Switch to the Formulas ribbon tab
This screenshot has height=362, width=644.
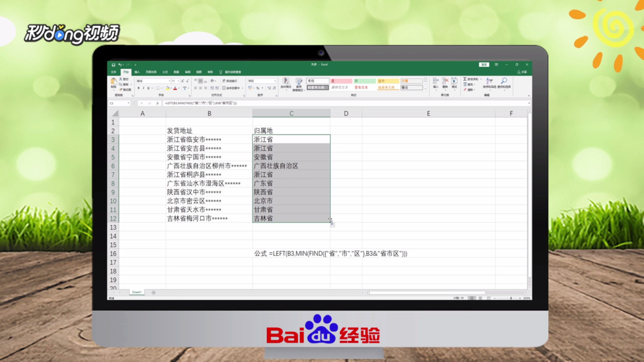coord(165,72)
